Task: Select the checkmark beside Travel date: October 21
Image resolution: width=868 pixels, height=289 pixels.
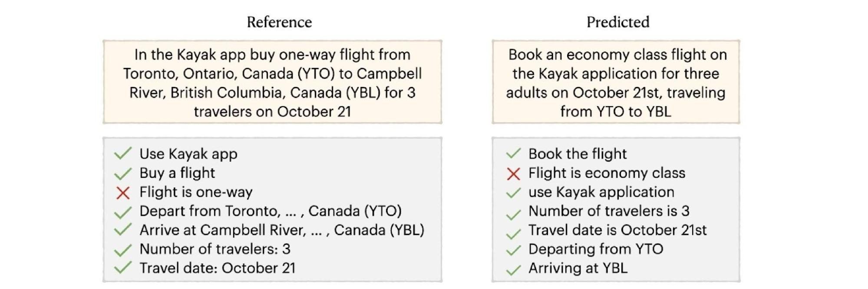Action: pos(123,268)
